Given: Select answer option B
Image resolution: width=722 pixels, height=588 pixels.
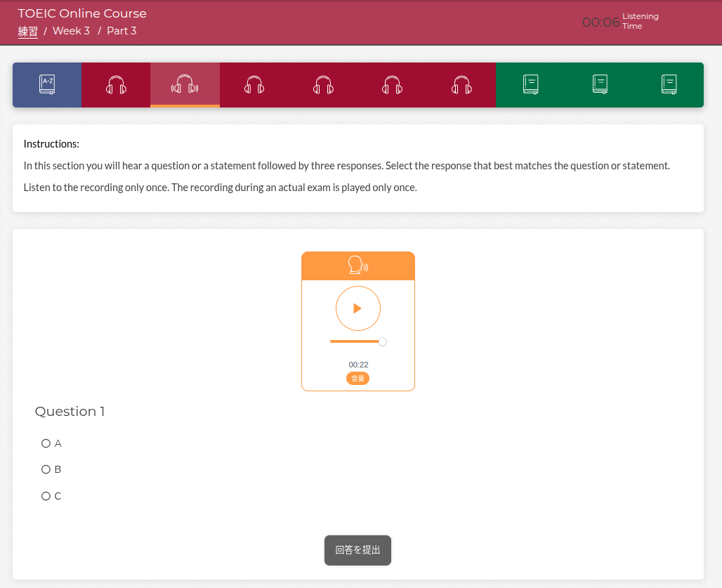Looking at the screenshot, I should (x=46, y=469).
